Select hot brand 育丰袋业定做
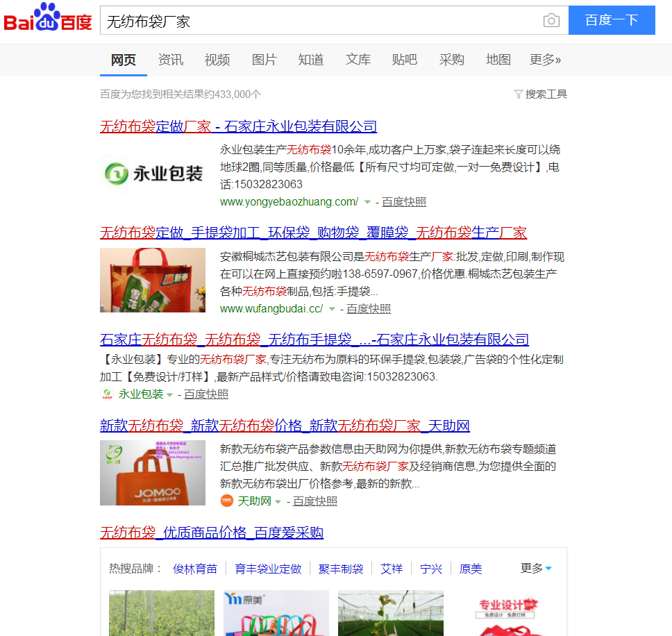The image size is (672, 636). (x=268, y=569)
